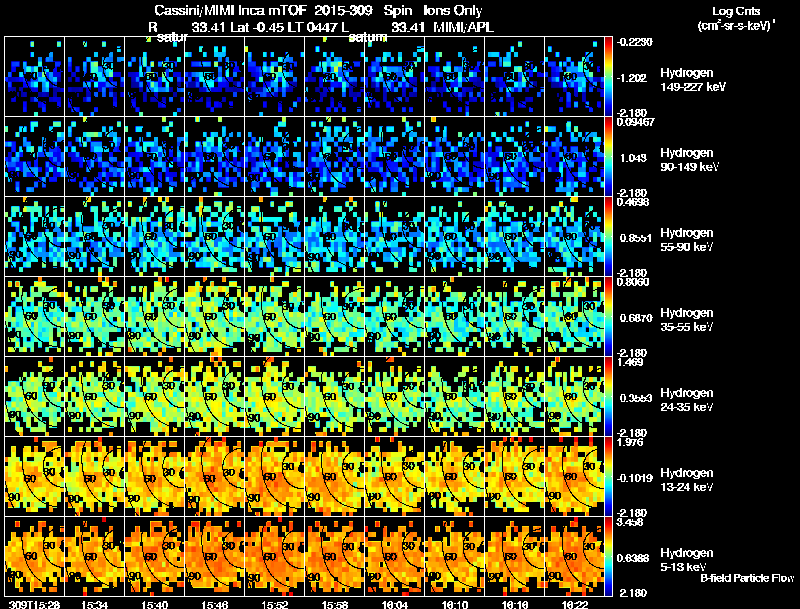Select the 13-24 keV panel at 15:58

point(335,477)
